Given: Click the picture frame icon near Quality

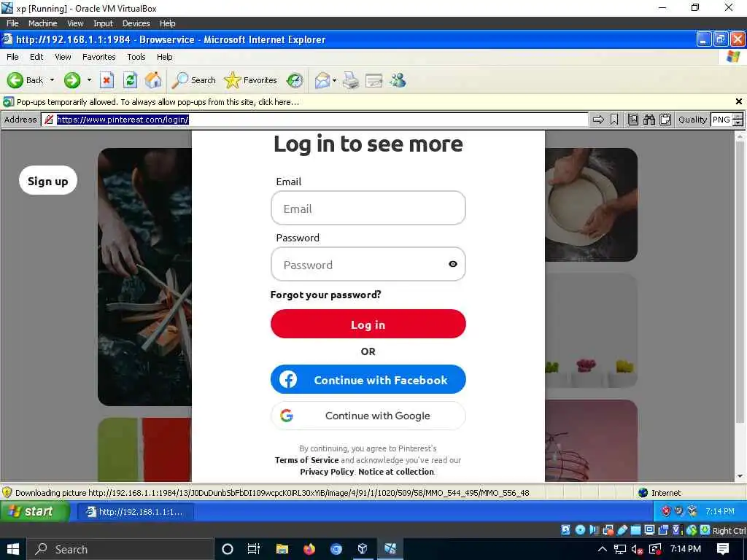Looking at the screenshot, I should [633, 120].
